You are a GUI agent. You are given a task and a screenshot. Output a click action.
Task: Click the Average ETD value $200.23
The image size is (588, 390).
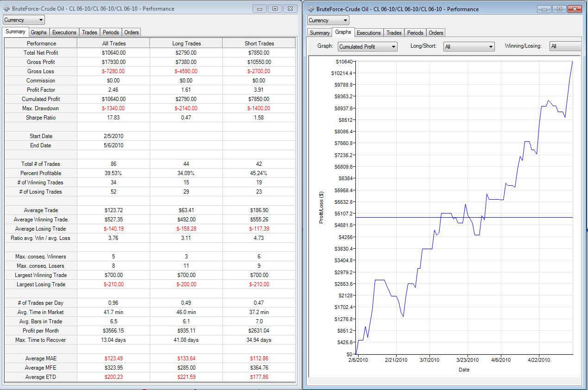(114, 377)
